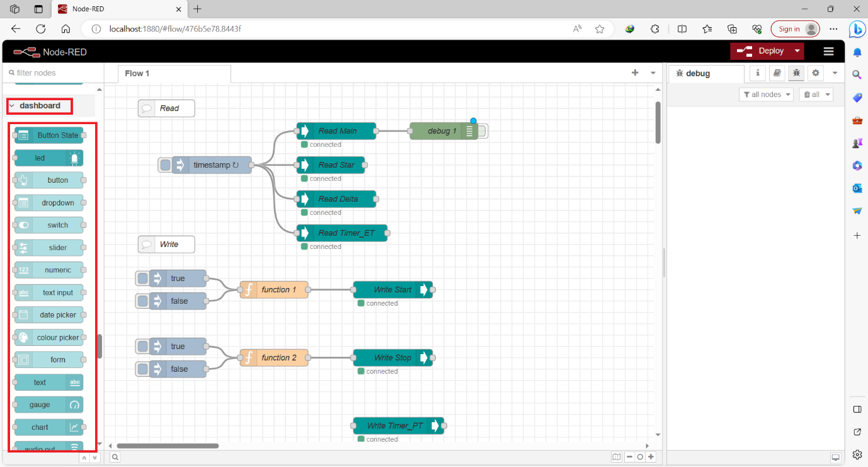The image size is (868, 467).
Task: Reset the canvas zoom level
Action: (x=640, y=457)
